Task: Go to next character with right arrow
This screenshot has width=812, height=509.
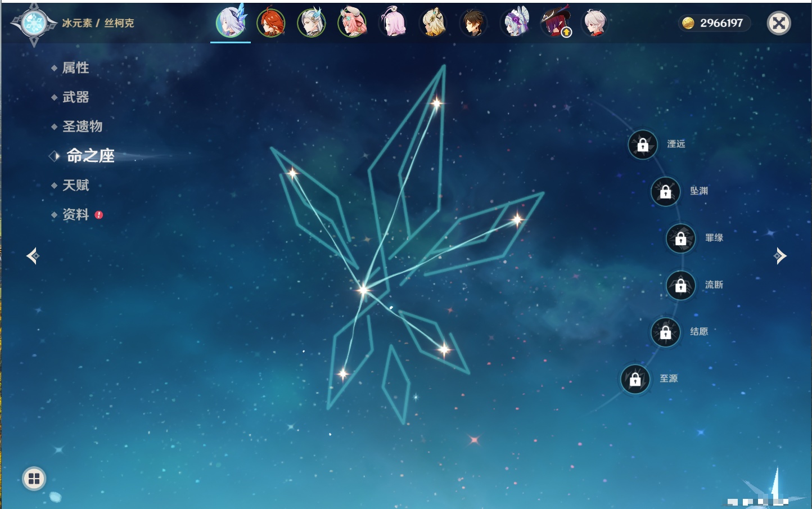Action: pyautogui.click(x=779, y=256)
